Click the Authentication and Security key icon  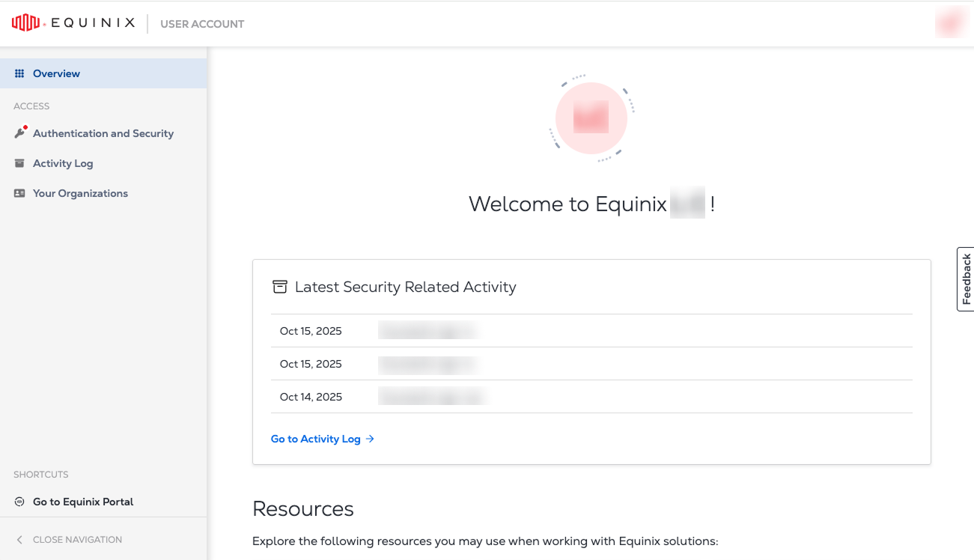coord(19,133)
